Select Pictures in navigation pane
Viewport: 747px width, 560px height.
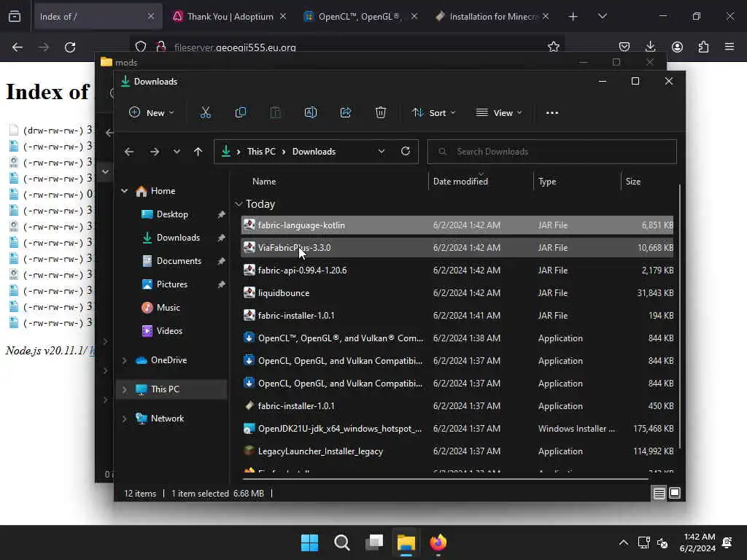(172, 284)
